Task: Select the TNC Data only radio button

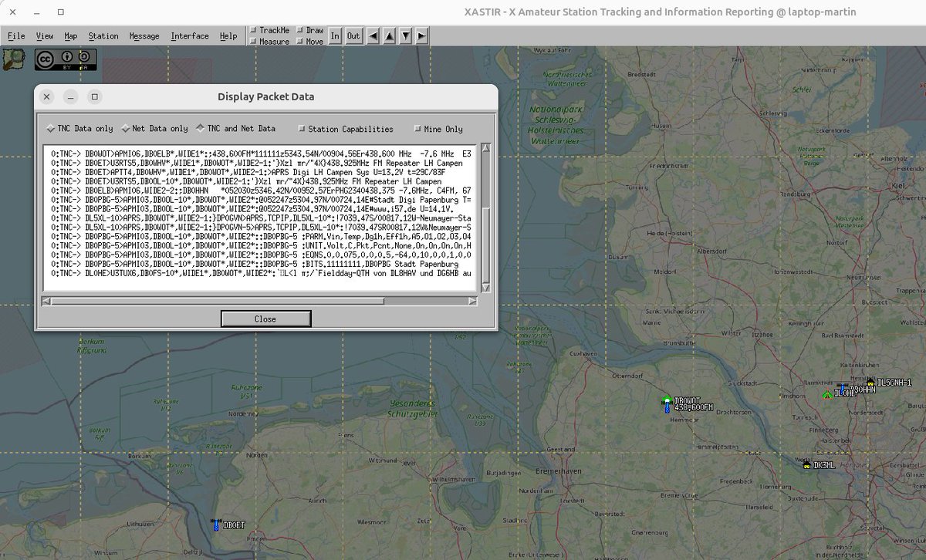Action: point(49,129)
